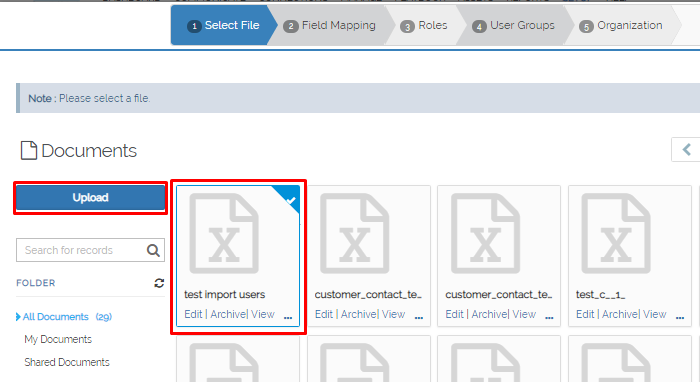Archive the test_c__1_ document

[x=620, y=314]
